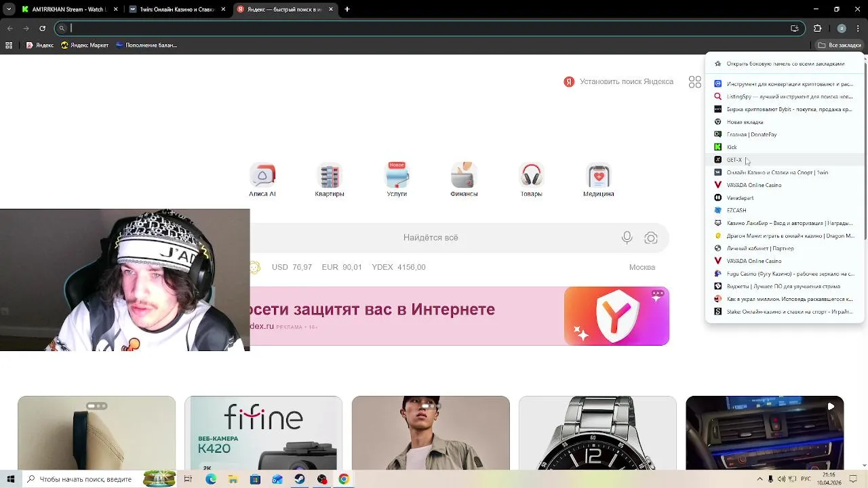Open the fifine K420 webcam card
This screenshot has height=488, width=868.
point(263,433)
